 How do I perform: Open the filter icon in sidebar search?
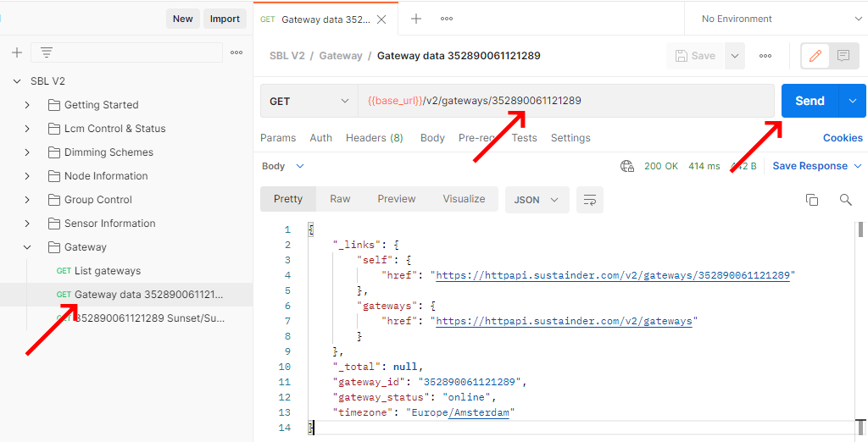point(47,52)
